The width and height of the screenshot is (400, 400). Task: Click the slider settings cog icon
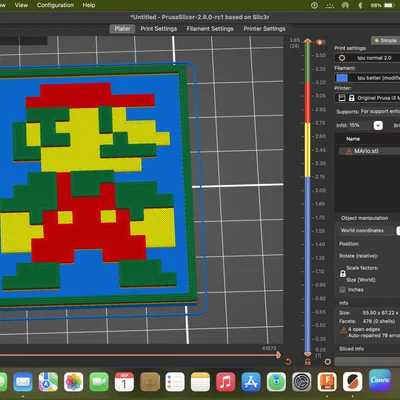[328, 362]
